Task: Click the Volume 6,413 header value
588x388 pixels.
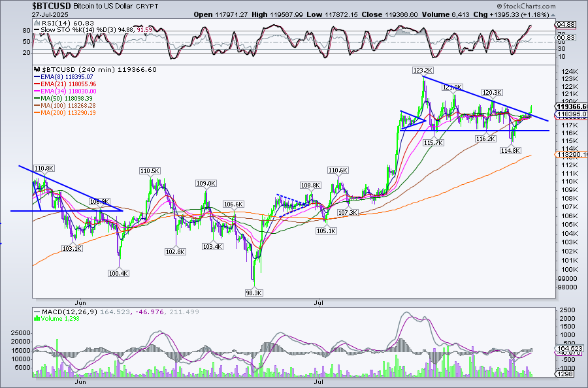Action: pos(446,14)
